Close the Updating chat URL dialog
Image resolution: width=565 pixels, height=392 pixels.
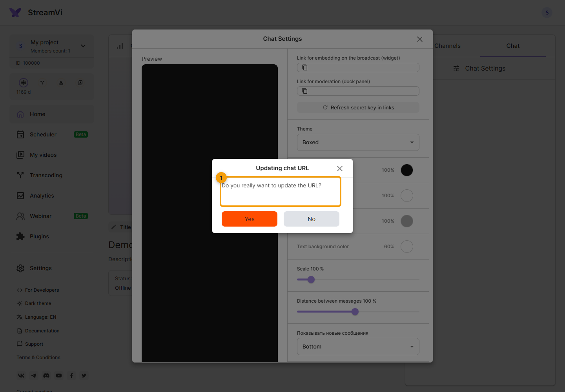[340, 169]
